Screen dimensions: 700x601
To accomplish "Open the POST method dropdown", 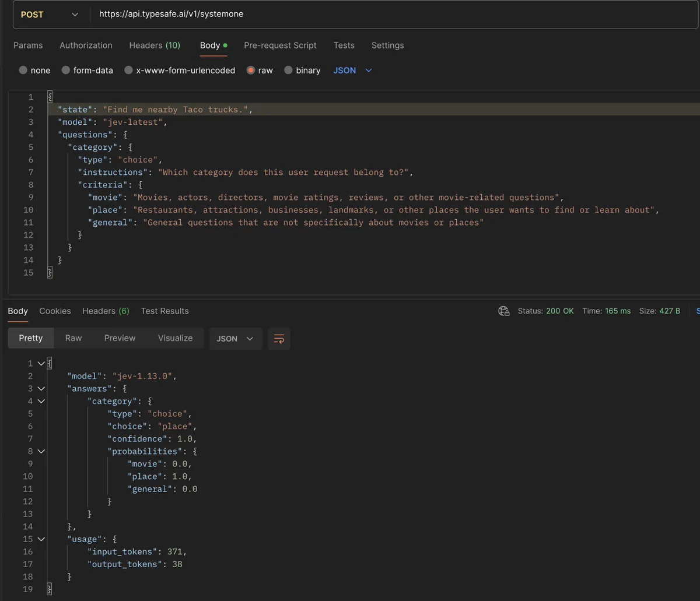I will [x=50, y=15].
